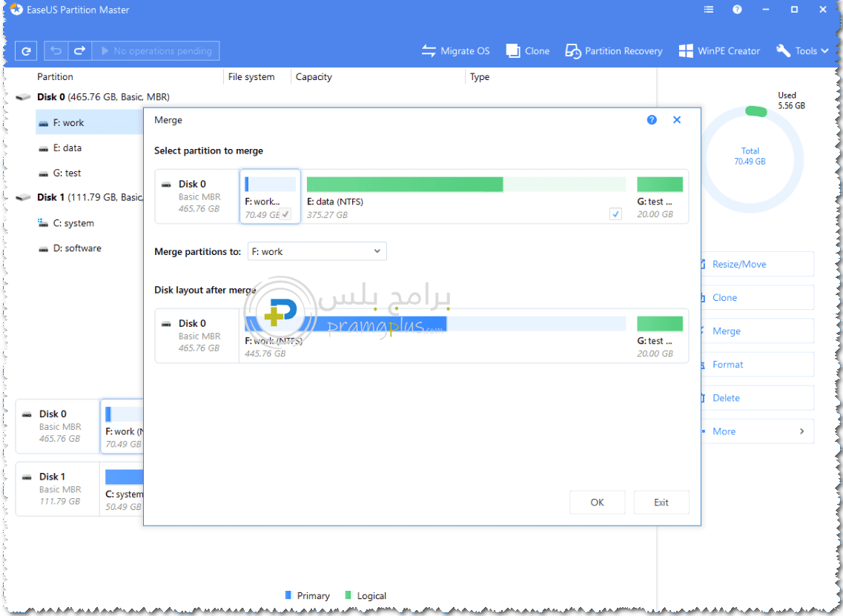Click the Type column header
The height and width of the screenshot is (616, 843).
(480, 77)
